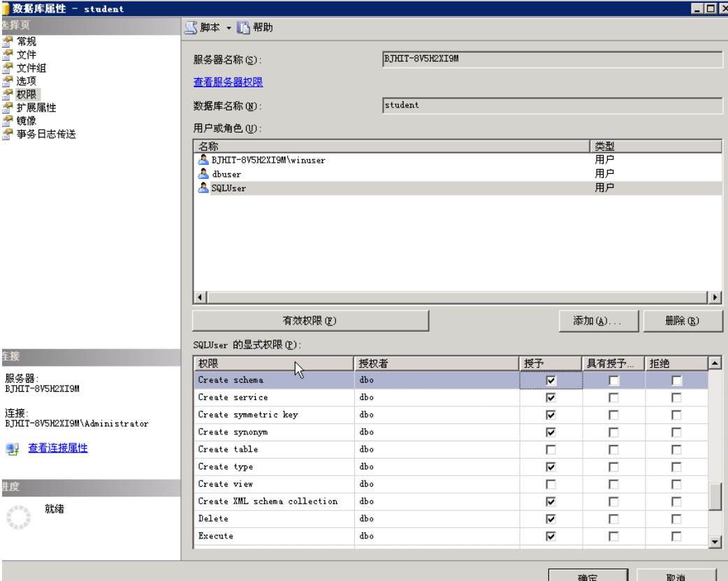Viewport: 728px width, 581px height.
Task: Check Grant for Create view
Action: click(551, 485)
